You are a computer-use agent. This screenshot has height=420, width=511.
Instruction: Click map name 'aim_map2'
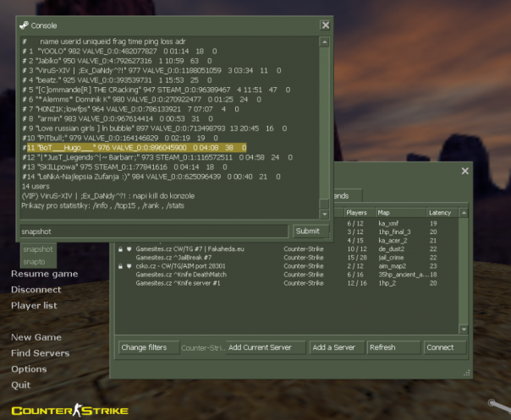coord(393,266)
